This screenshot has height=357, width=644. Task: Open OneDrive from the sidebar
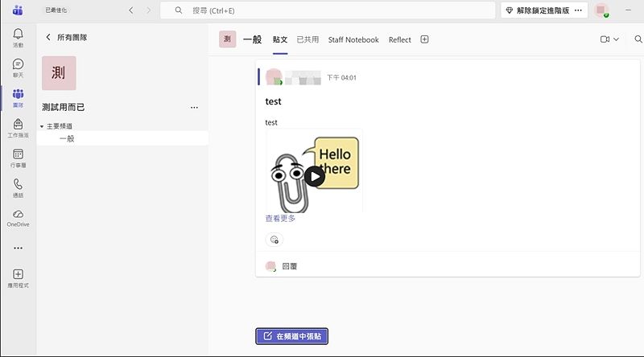point(18,218)
